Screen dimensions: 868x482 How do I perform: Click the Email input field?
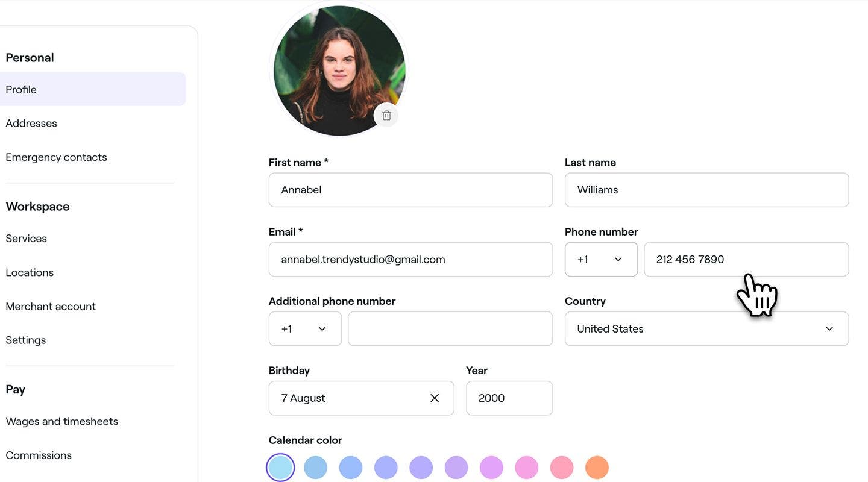pos(410,260)
